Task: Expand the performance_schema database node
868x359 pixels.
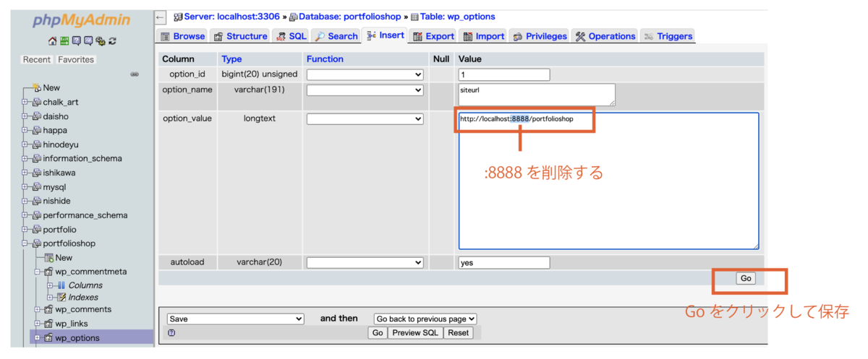Action: click(x=25, y=215)
